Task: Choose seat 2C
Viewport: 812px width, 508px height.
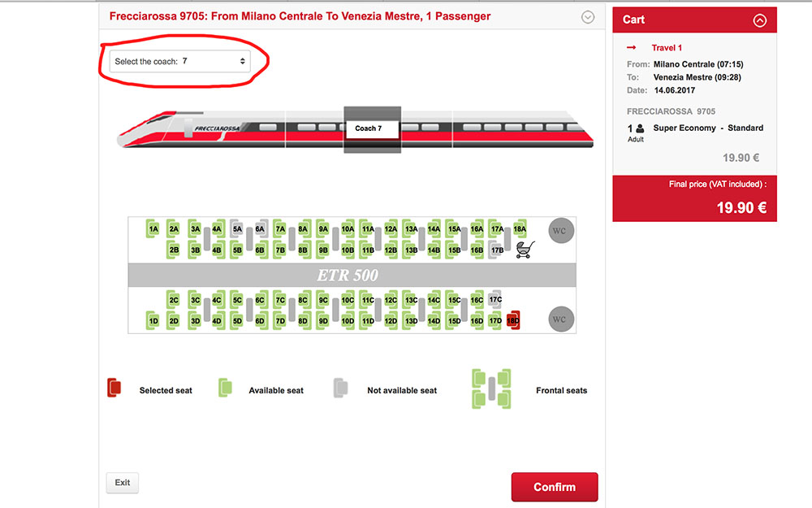Action: 174,300
